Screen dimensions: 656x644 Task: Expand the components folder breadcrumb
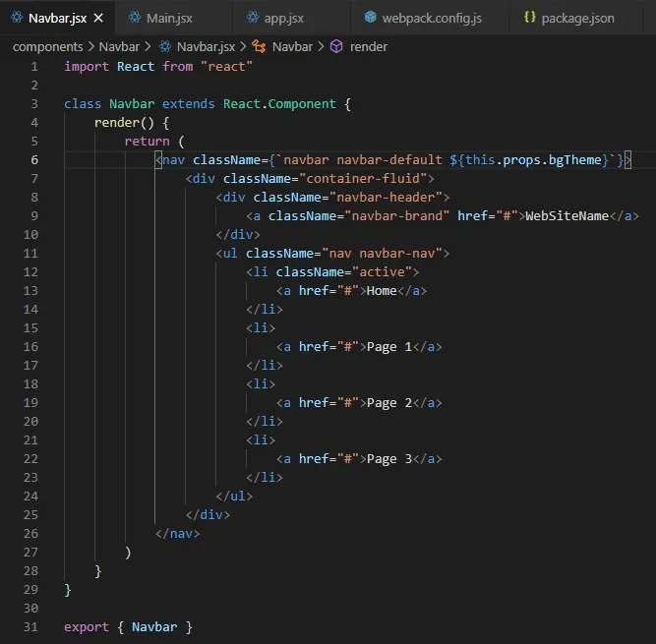pyautogui.click(x=47, y=46)
